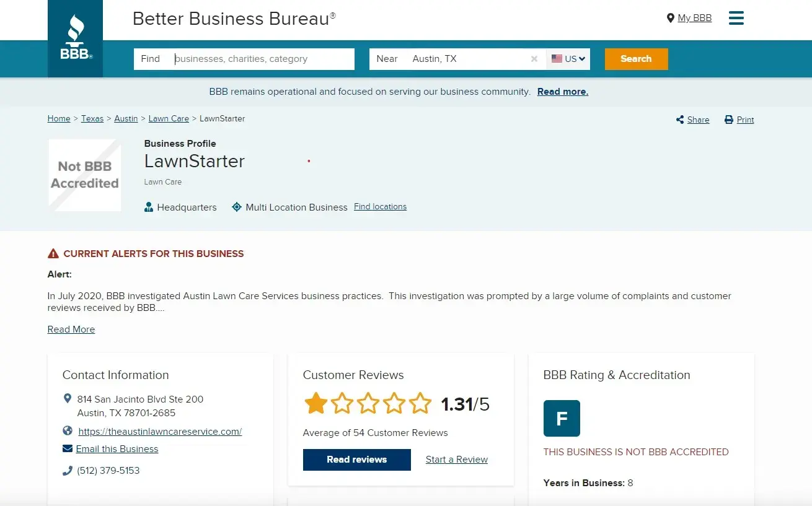Viewport: 812px width, 506px height.
Task: Open the Start a Review link
Action: pyautogui.click(x=457, y=460)
